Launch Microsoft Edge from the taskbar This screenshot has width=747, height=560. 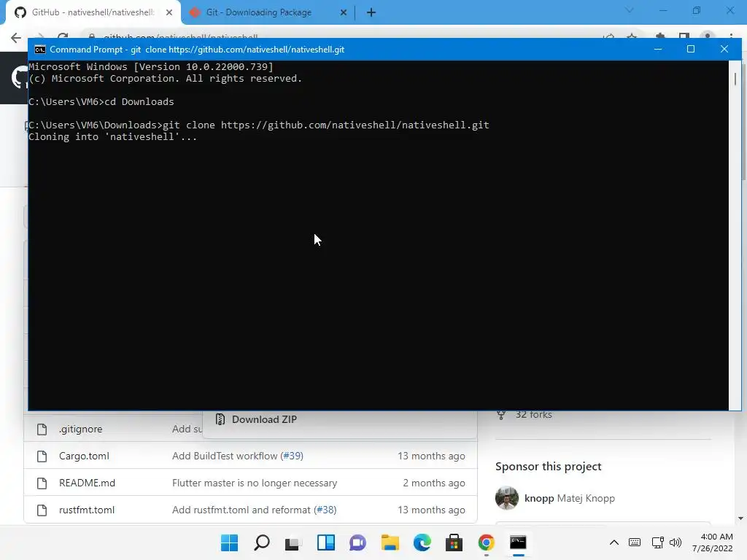point(422,542)
